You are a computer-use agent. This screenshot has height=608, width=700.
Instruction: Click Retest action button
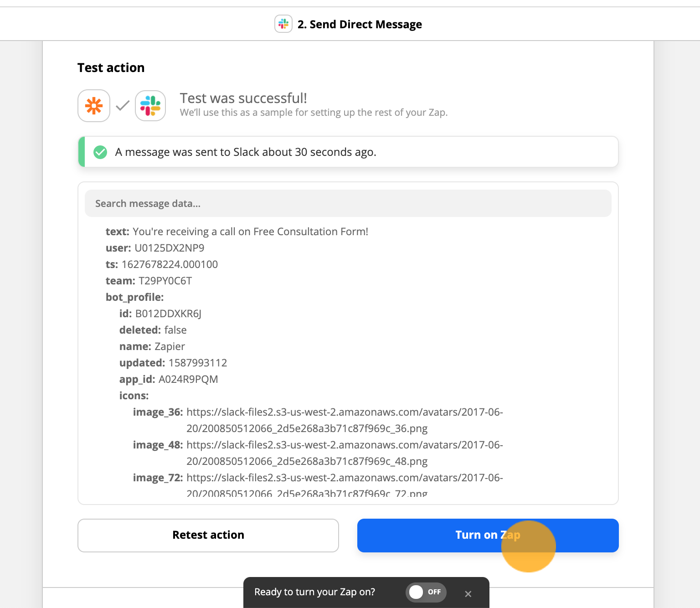point(208,535)
